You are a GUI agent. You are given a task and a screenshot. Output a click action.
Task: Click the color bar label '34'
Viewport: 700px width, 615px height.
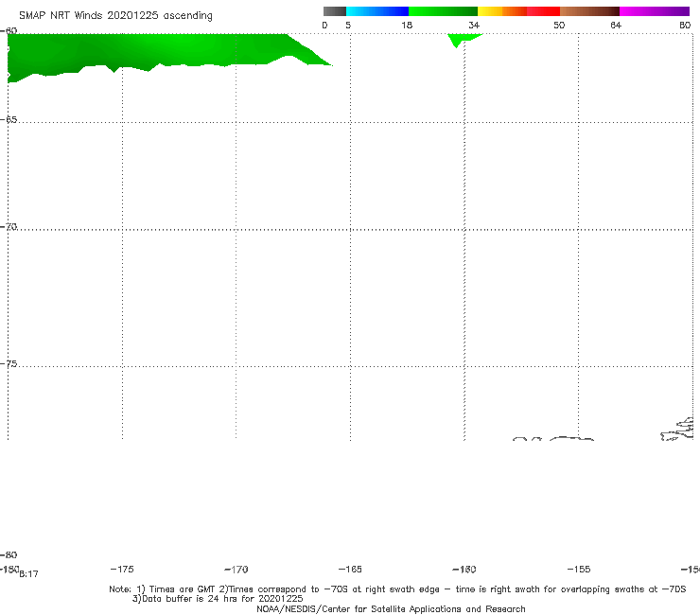[x=474, y=26]
